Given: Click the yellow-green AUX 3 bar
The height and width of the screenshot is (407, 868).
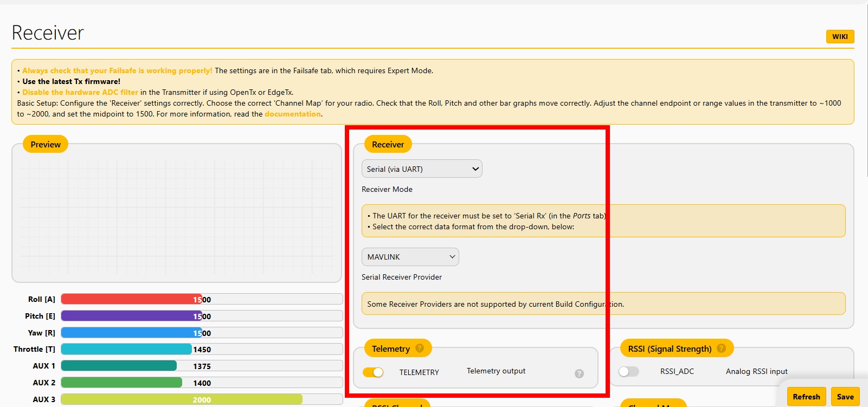Looking at the screenshot, I should pyautogui.click(x=181, y=399).
